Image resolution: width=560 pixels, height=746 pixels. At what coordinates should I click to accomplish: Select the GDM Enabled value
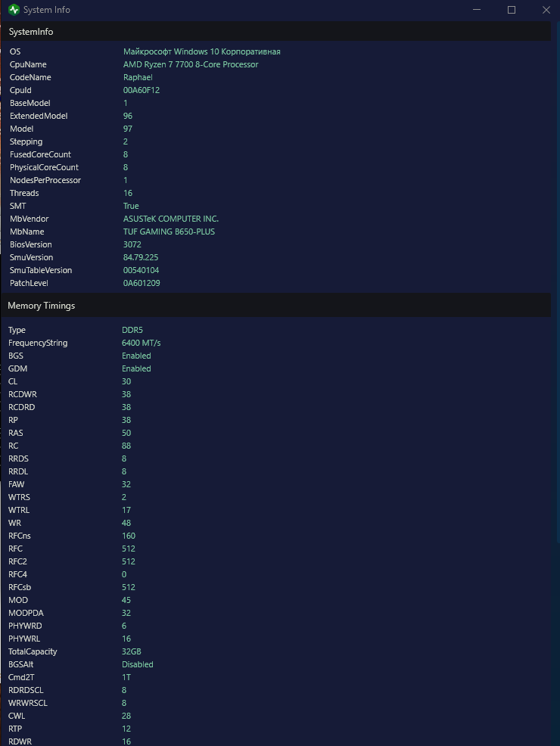(x=136, y=368)
